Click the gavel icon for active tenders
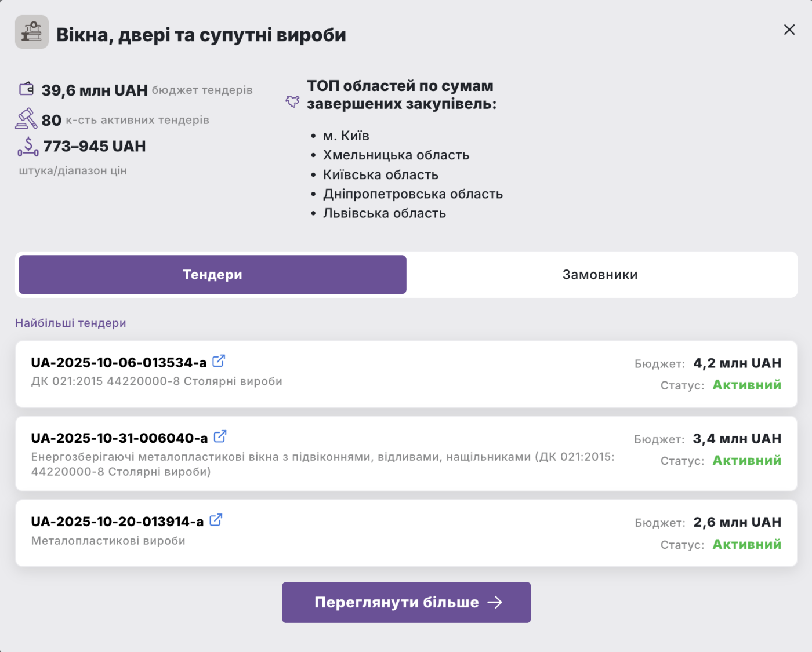Image resolution: width=812 pixels, height=652 pixels. (26, 119)
